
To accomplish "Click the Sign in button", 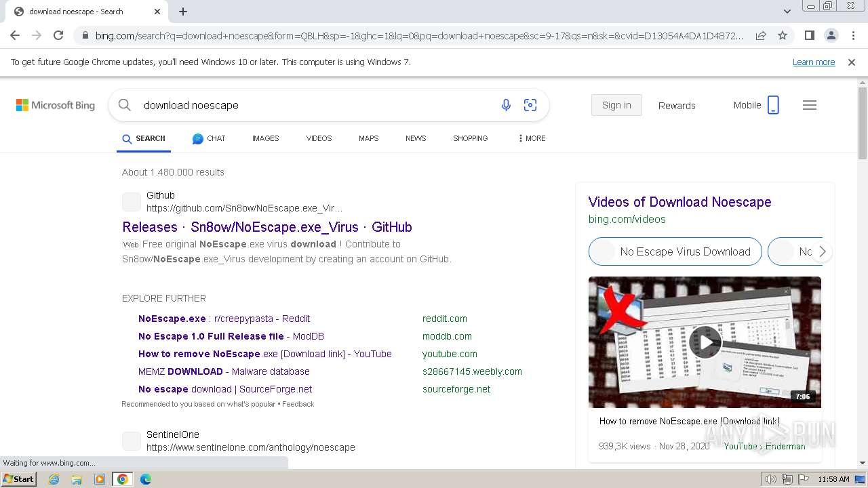I will pyautogui.click(x=616, y=105).
